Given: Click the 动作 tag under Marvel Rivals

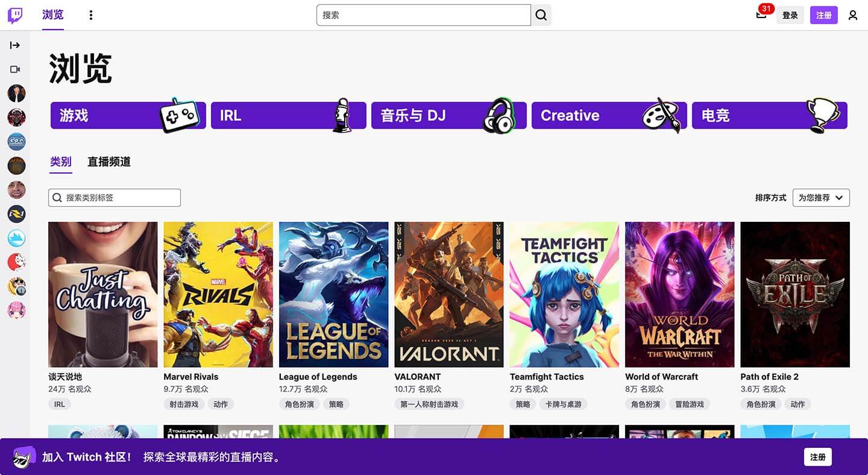Looking at the screenshot, I should (221, 404).
